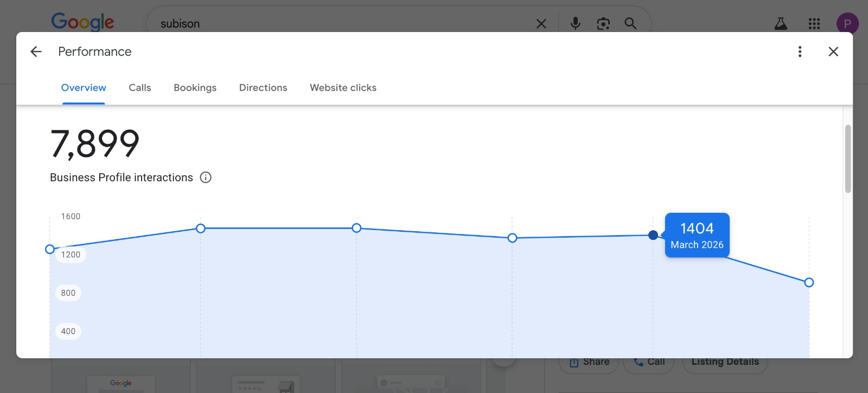Click the Call button behind the dialog
Screen dimensions: 868x393
[649, 362]
